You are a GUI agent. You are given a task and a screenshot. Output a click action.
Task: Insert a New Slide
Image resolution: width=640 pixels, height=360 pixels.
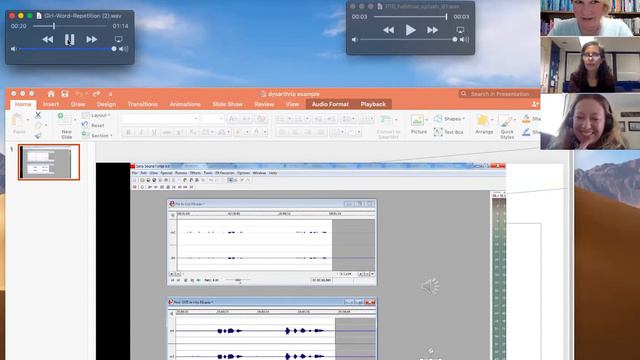(x=66, y=126)
